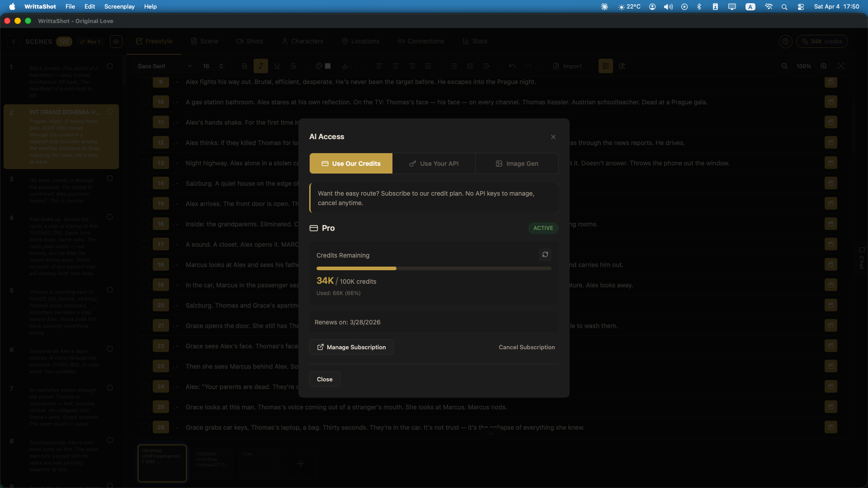
Task: Adjust the font size 16 stepper
Action: click(221, 66)
